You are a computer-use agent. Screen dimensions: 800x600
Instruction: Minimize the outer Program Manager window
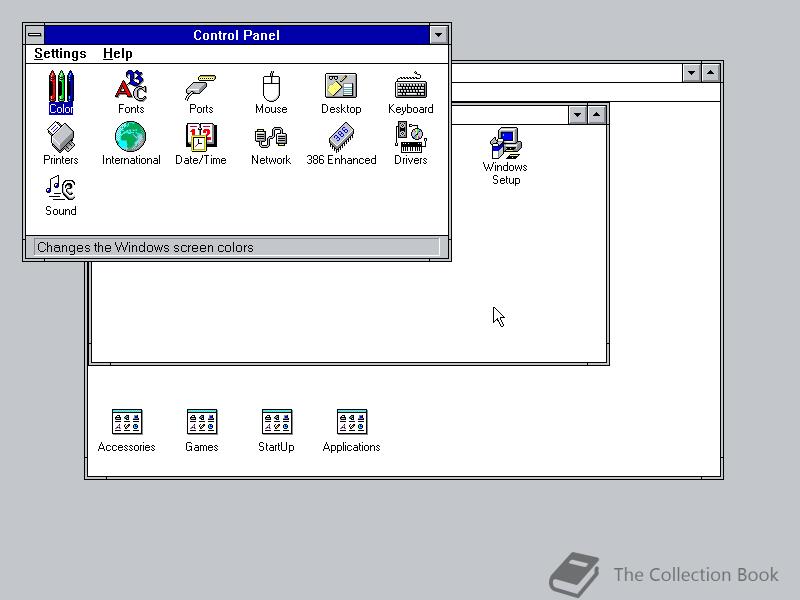691,73
